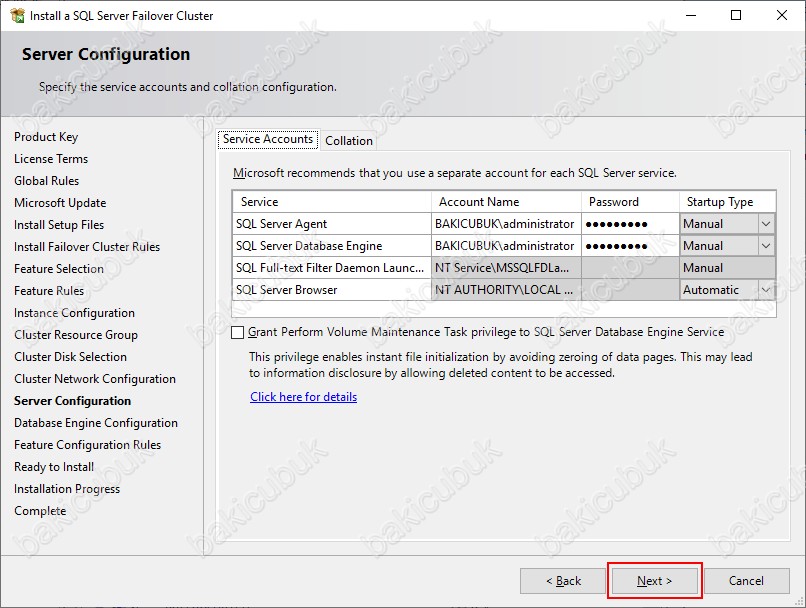Select Complete step in sidebar

click(x=40, y=511)
